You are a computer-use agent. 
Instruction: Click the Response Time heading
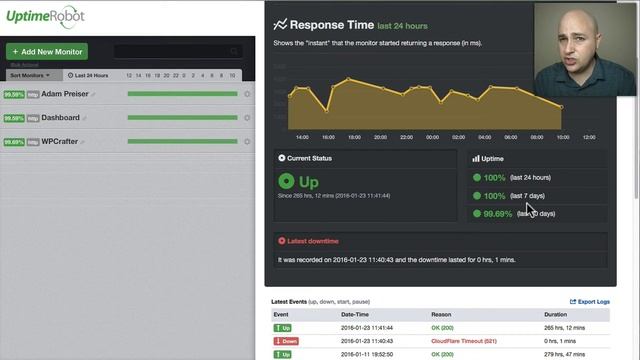(x=332, y=25)
